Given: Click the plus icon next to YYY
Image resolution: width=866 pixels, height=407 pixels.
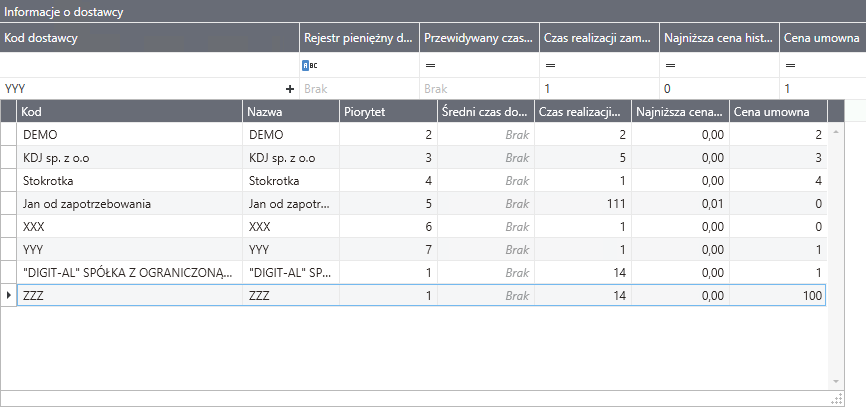Looking at the screenshot, I should tap(290, 89).
